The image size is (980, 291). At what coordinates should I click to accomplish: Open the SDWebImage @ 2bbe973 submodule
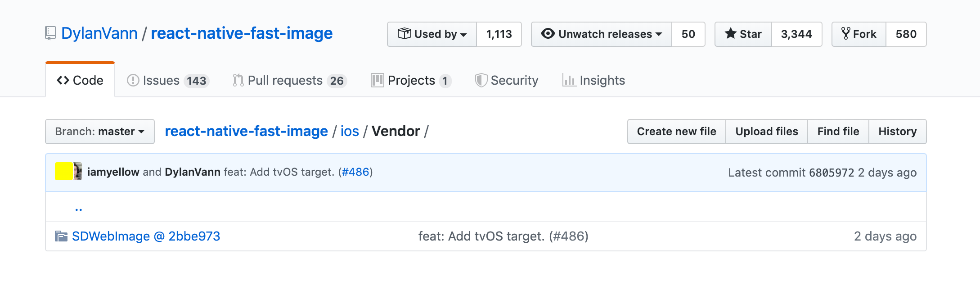146,236
